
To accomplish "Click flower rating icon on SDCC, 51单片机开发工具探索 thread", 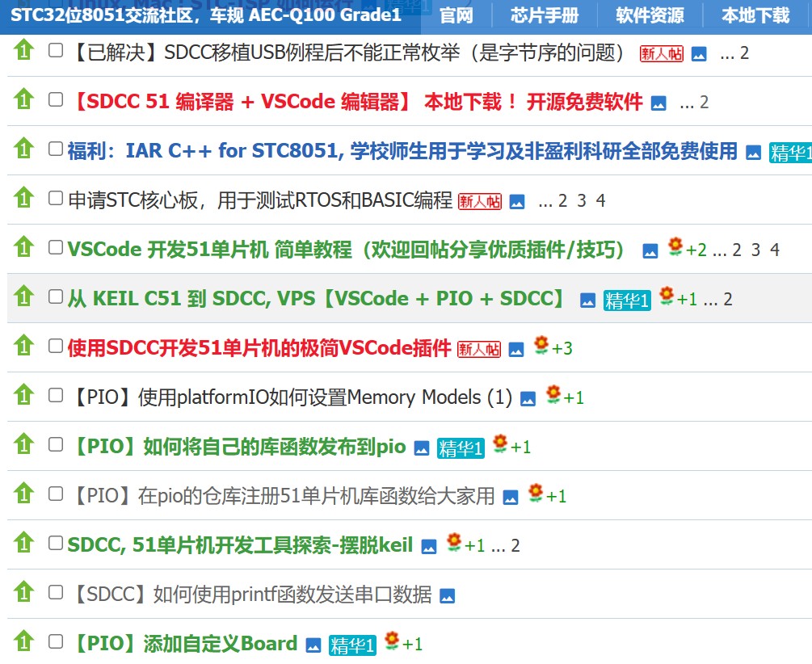I will pos(454,542).
